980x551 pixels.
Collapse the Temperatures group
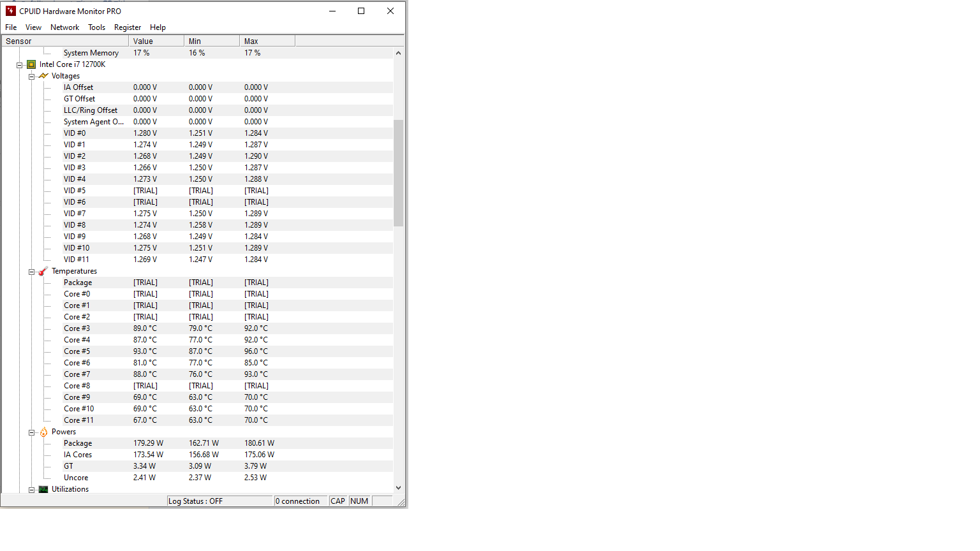click(31, 272)
